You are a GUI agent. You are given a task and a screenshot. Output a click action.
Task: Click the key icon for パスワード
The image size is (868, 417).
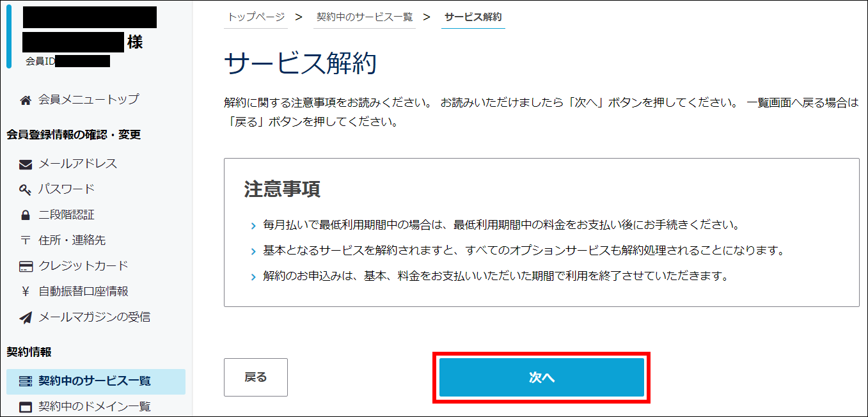pos(26,189)
